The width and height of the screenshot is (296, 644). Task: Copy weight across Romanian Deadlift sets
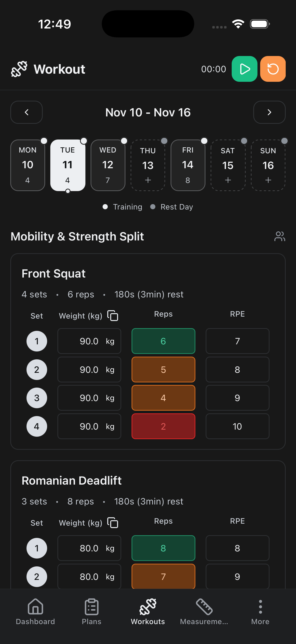coord(113,522)
